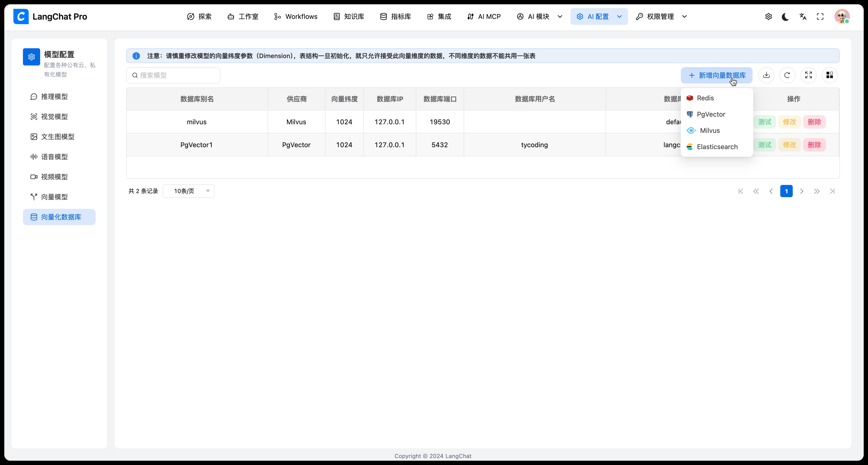
Task: Go to first page pagination icon
Action: 741,191
